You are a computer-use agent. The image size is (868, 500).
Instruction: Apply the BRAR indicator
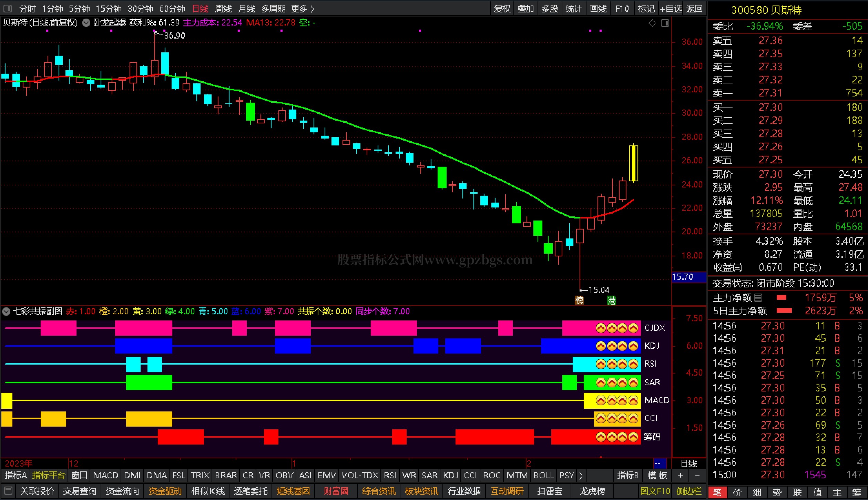(x=226, y=476)
